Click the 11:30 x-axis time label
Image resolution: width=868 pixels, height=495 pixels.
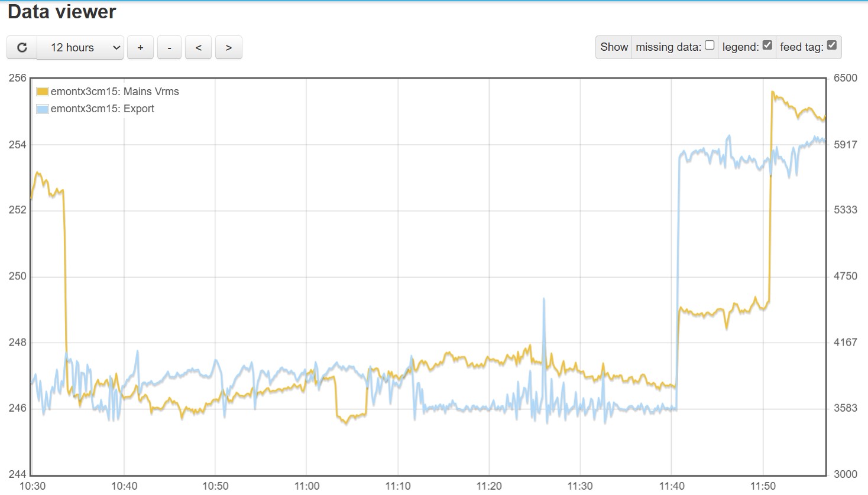(x=580, y=486)
